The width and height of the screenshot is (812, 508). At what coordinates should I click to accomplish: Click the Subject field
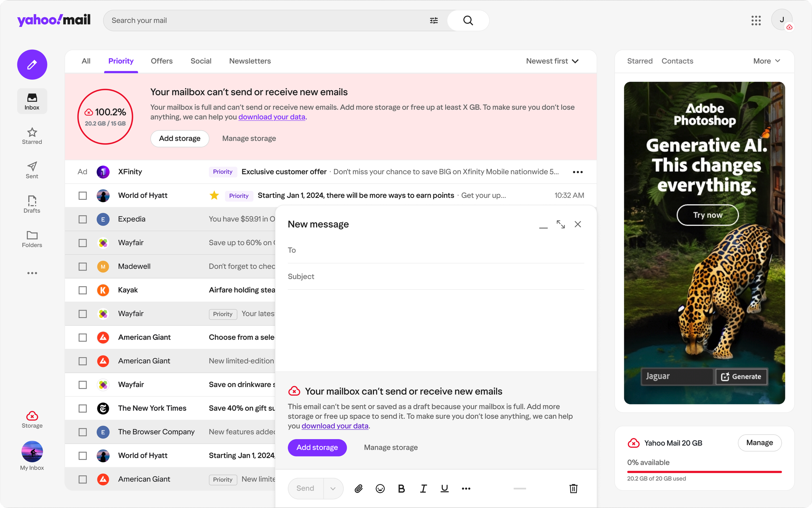[x=436, y=277]
